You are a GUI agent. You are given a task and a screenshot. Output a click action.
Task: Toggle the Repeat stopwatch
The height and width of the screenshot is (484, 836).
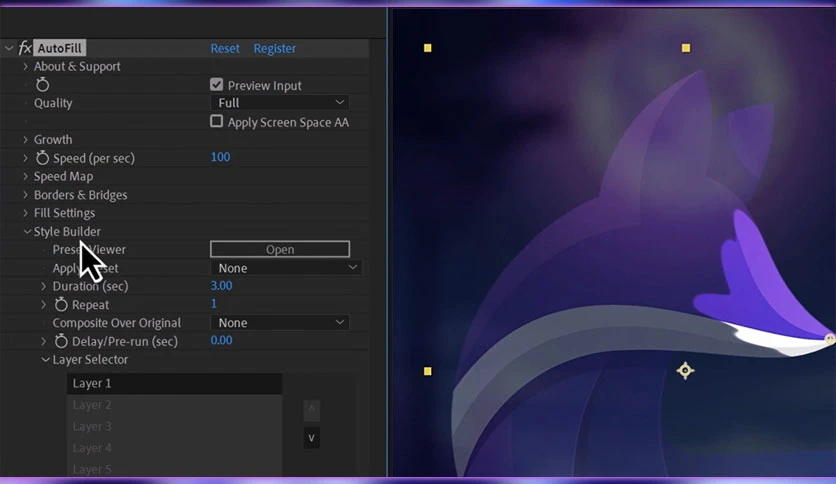(61, 304)
